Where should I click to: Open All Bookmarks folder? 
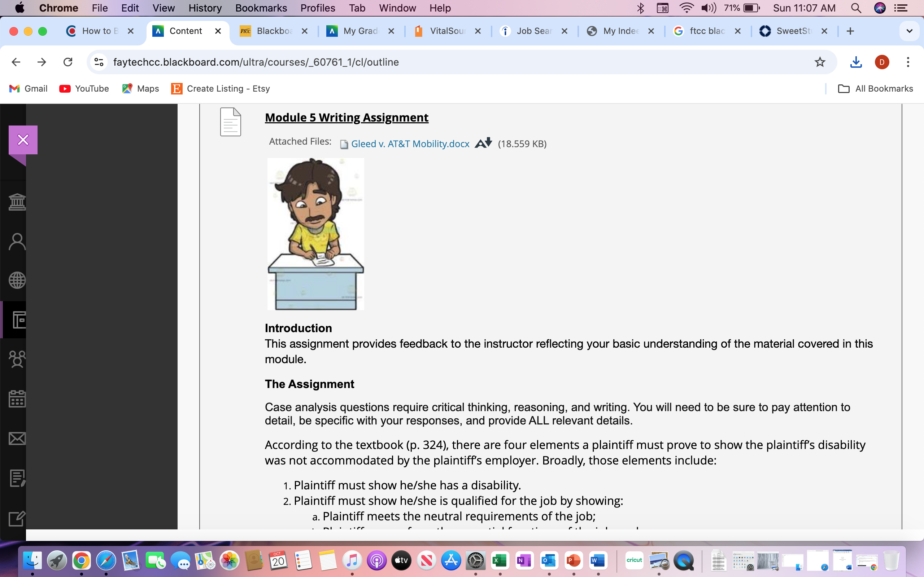(x=875, y=89)
